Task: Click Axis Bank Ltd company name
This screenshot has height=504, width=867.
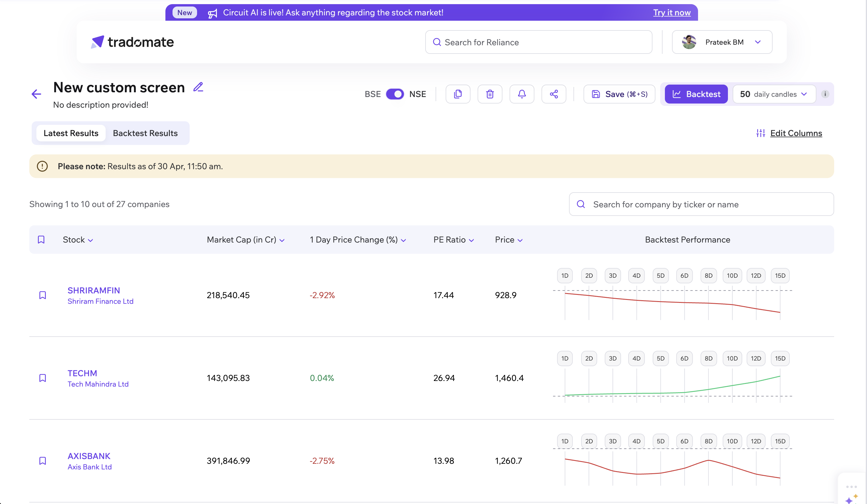Action: click(89, 467)
